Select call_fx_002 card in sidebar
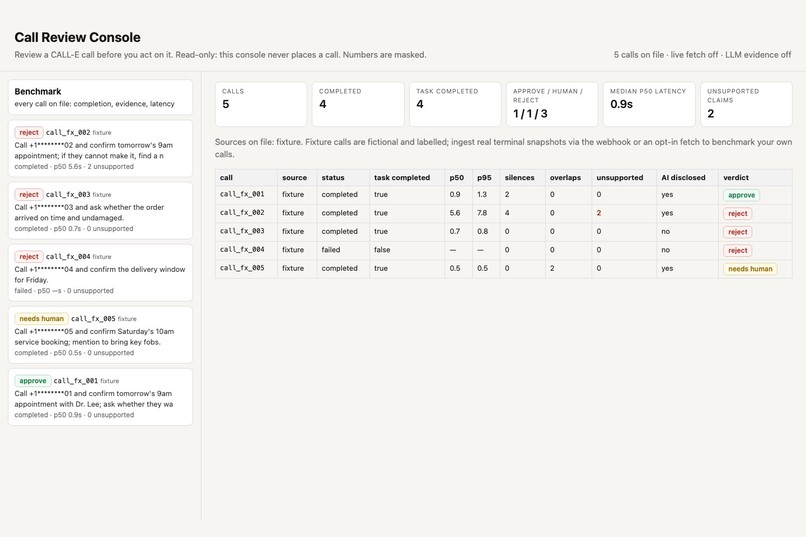806x537 pixels. point(100,149)
